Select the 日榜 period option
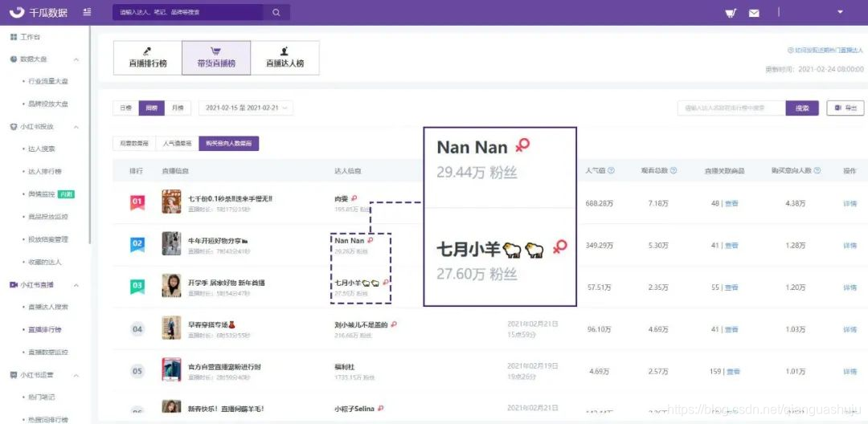868x424 pixels. coord(125,108)
